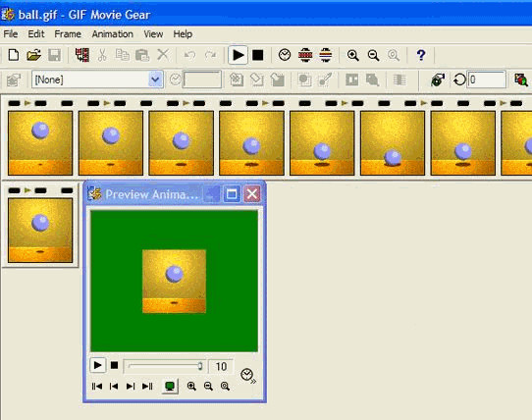Open the Frame menu
Viewport: 532px width, 420px height.
pyautogui.click(x=68, y=34)
